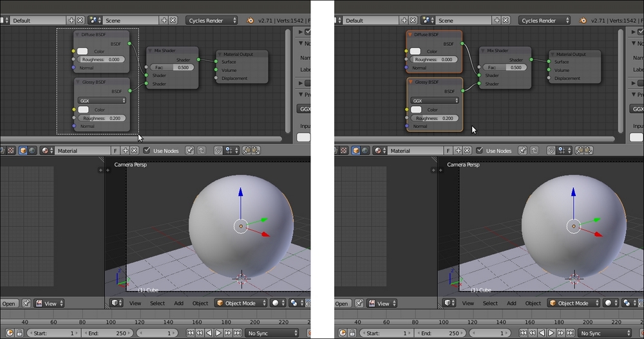
Task: Toggle the timeline lock icon in left screenshot
Action: coord(19,333)
